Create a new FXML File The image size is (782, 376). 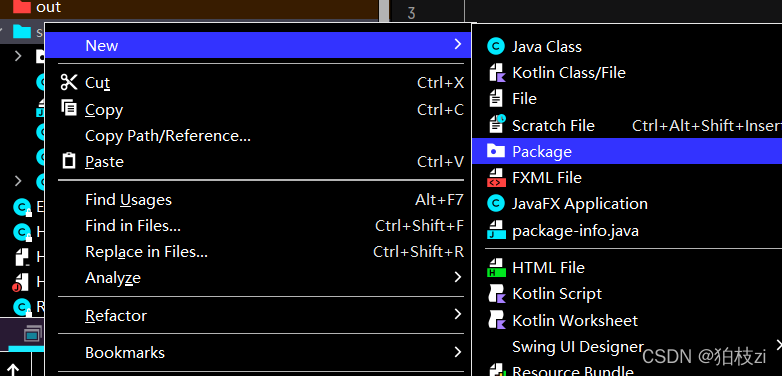(627, 178)
